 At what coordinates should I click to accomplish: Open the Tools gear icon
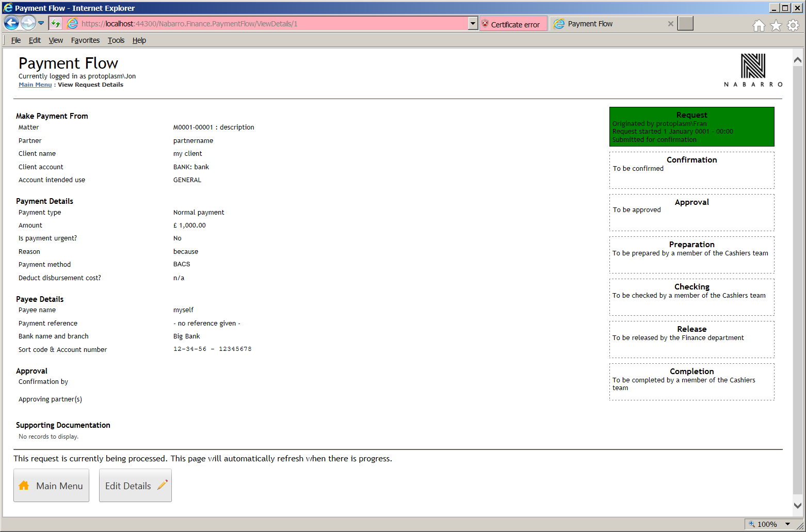(x=793, y=25)
